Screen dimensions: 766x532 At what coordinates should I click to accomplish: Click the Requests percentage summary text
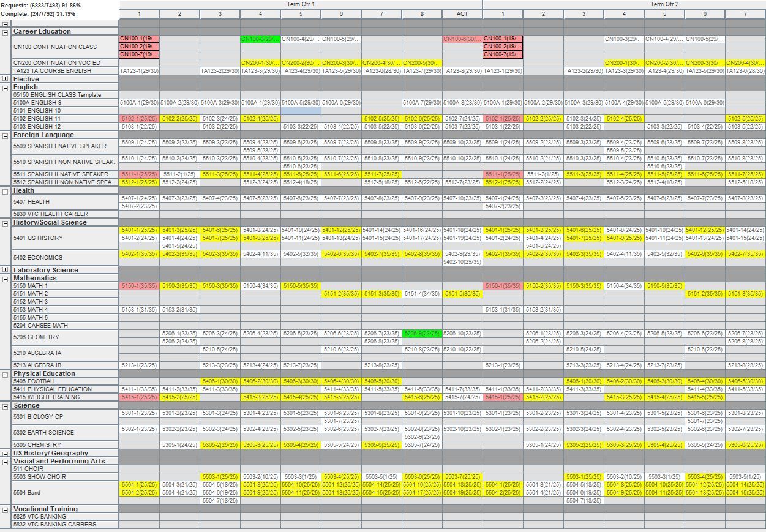coord(41,5)
